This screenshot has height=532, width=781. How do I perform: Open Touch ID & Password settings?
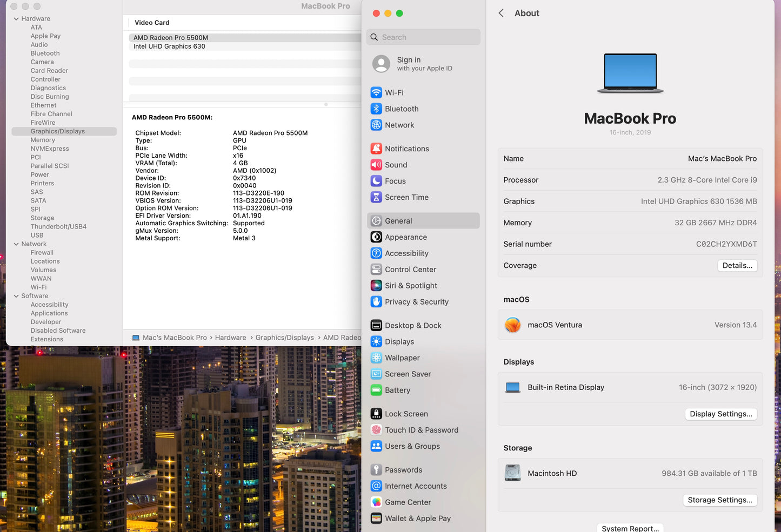(422, 430)
